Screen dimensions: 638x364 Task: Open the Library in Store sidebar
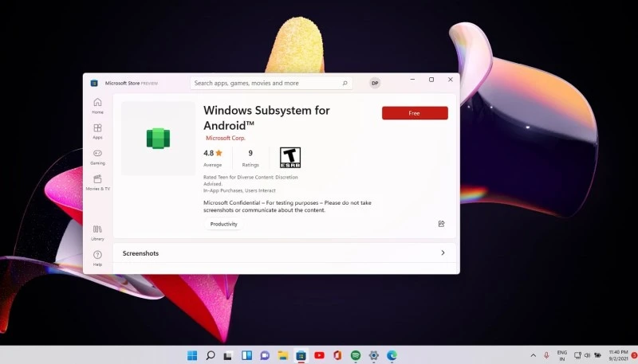click(97, 233)
